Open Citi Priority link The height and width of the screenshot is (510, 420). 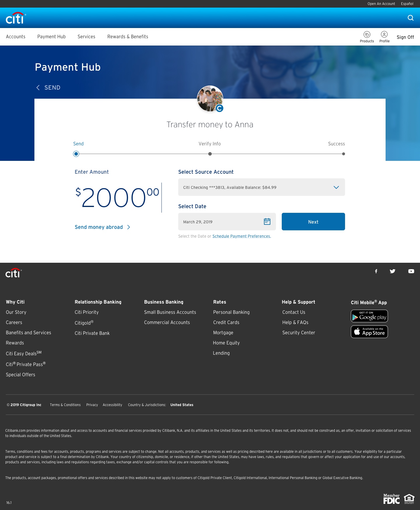click(x=87, y=312)
